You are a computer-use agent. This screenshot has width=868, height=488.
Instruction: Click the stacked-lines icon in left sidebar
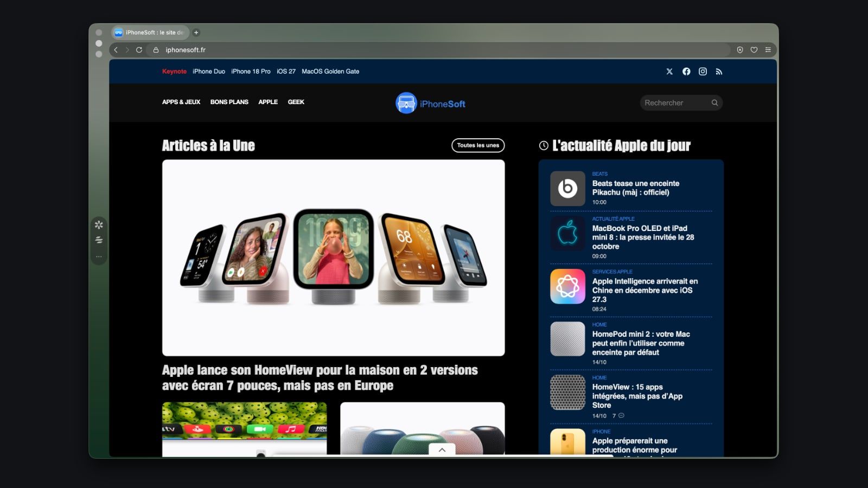[99, 240]
